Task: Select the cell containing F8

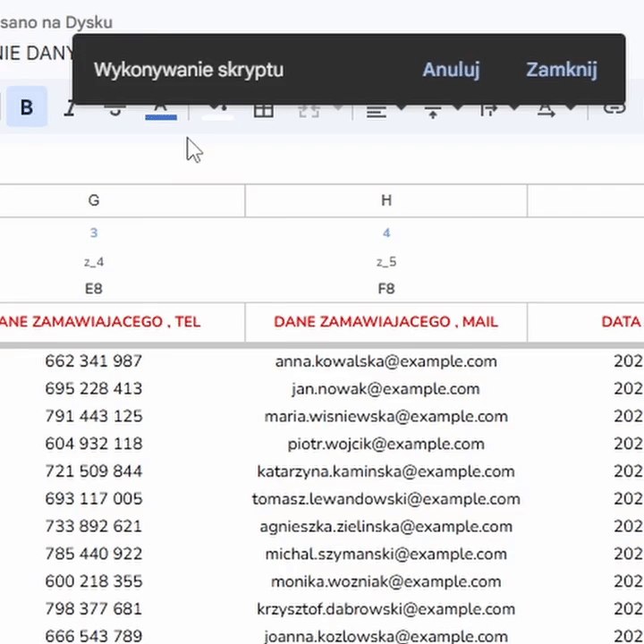Action: click(x=386, y=289)
